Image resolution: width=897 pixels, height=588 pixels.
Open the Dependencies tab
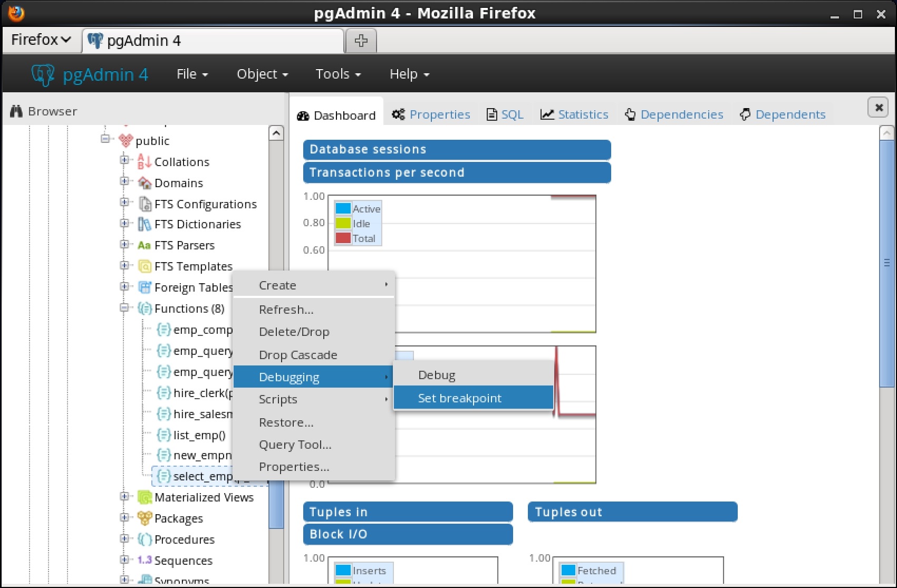(x=674, y=114)
